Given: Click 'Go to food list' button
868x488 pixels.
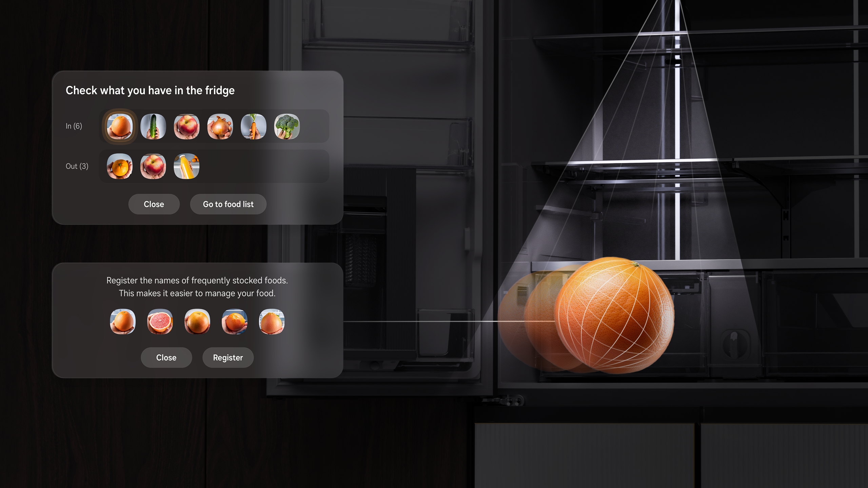Looking at the screenshot, I should [228, 204].
